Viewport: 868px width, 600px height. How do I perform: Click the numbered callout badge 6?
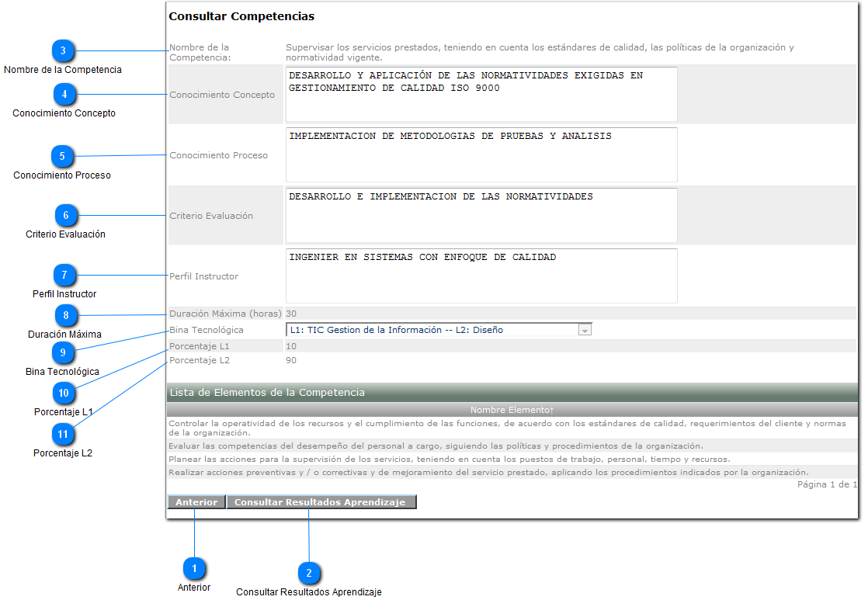point(66,214)
